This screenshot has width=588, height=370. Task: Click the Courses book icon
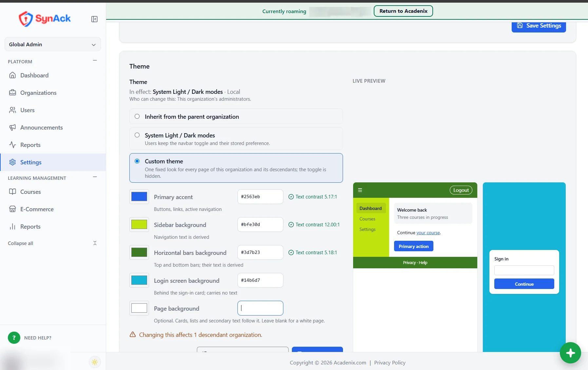[12, 192]
